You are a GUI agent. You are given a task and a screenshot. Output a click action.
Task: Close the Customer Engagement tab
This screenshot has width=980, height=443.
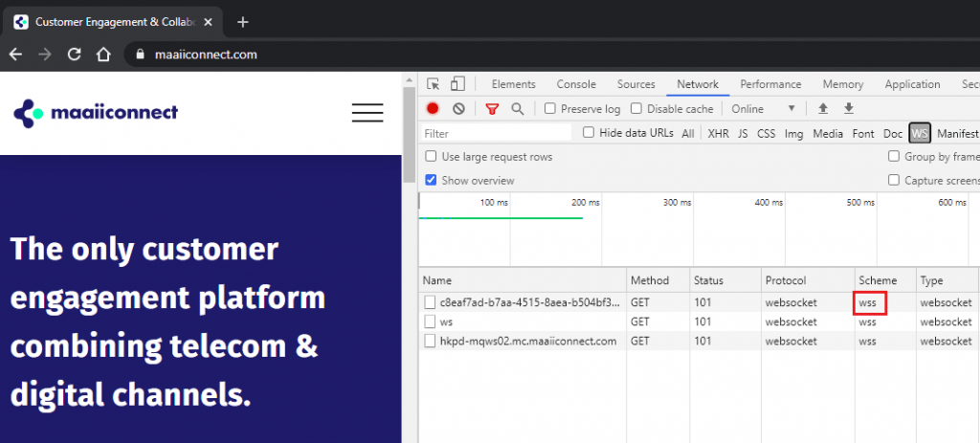click(209, 22)
